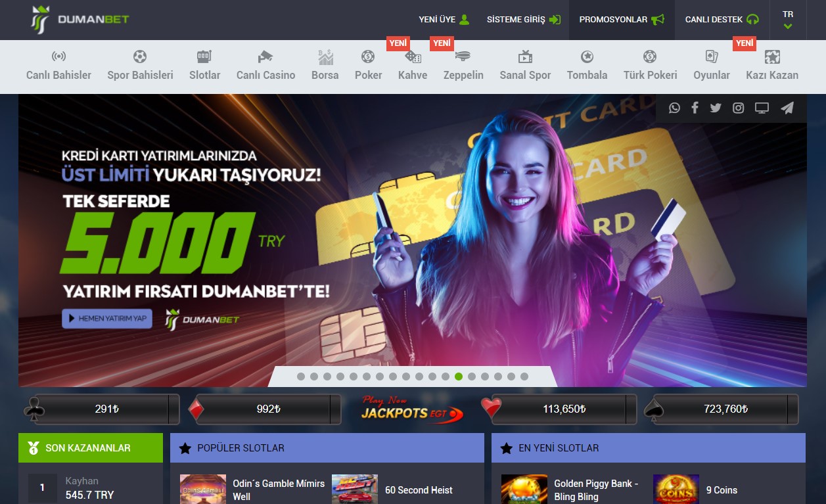Click the POPÜLER SLOTLAR header
826x504 pixels.
[327, 448]
